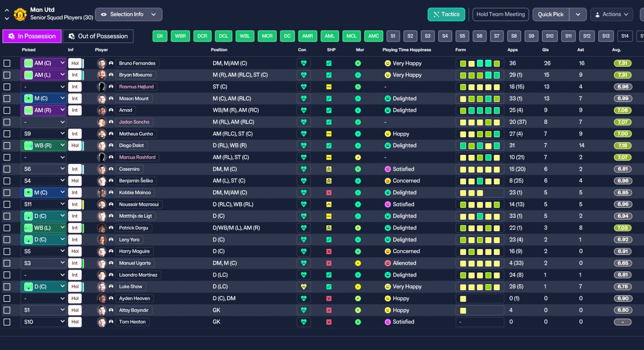Tick Jadon Sancho's row checkbox
The width and height of the screenshot is (644, 350).
7,122
